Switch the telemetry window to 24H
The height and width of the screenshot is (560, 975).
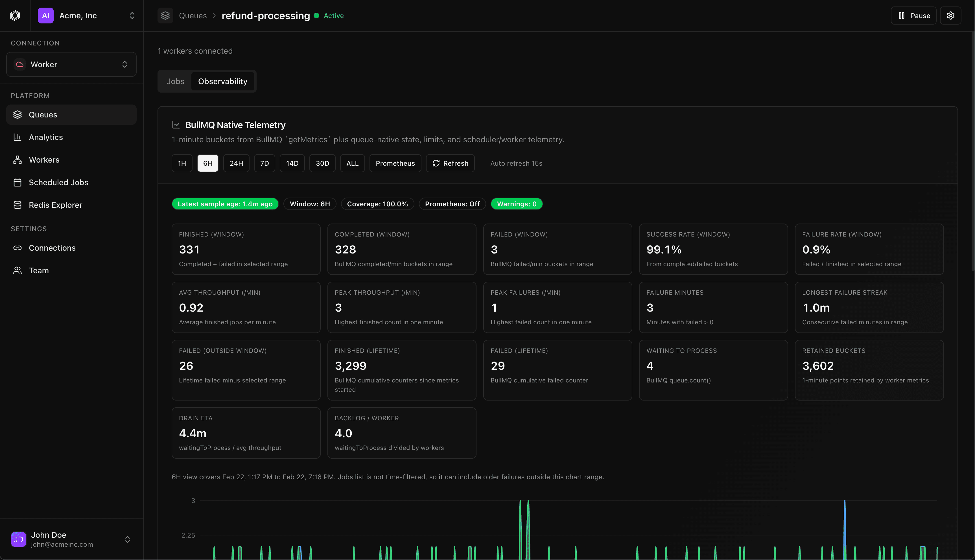pyautogui.click(x=236, y=163)
